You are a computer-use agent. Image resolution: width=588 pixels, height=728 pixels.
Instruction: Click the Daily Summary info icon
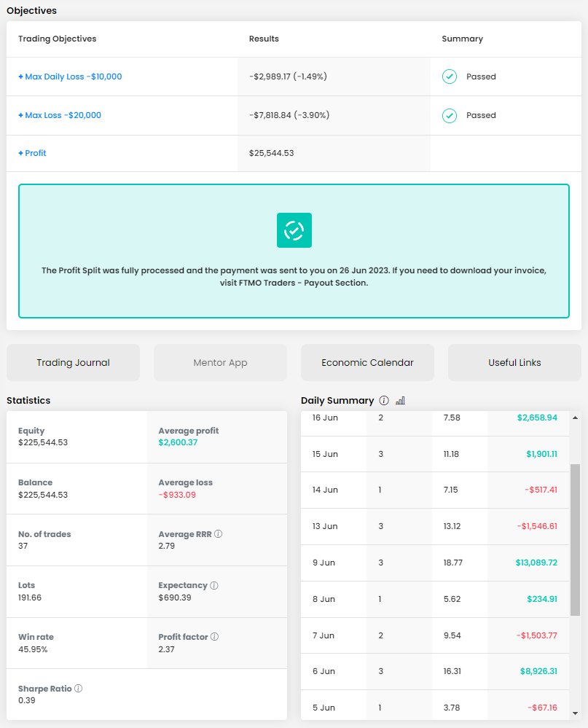384,400
